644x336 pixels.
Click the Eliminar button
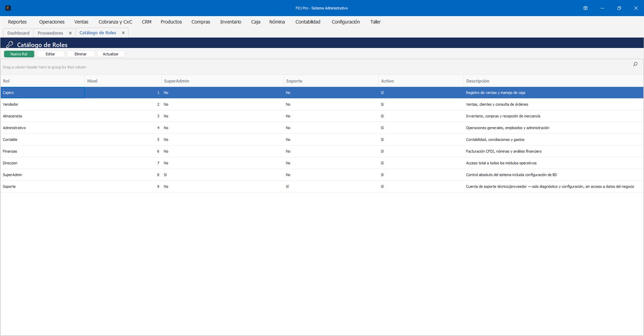pyautogui.click(x=80, y=54)
